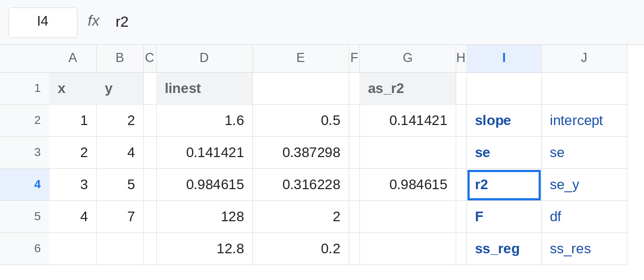Viewport: 644px width, 280px height.
Task: Click cell D3 showing 0.141421
Action: 204,152
